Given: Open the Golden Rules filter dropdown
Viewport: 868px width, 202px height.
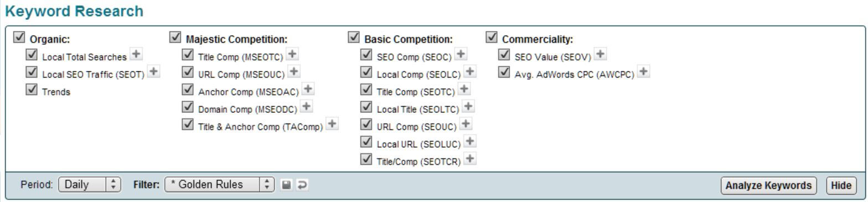Looking at the screenshot, I should [x=220, y=185].
